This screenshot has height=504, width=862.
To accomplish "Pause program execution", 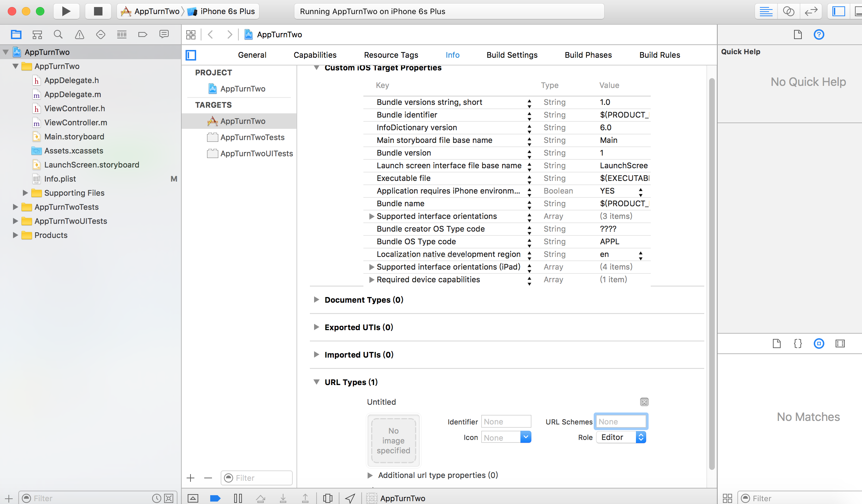I will pos(238,498).
